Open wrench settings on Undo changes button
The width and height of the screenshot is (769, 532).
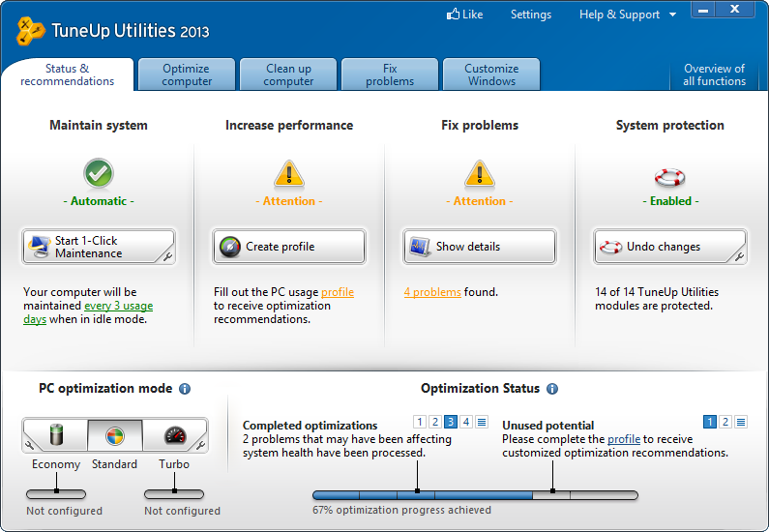click(739, 256)
